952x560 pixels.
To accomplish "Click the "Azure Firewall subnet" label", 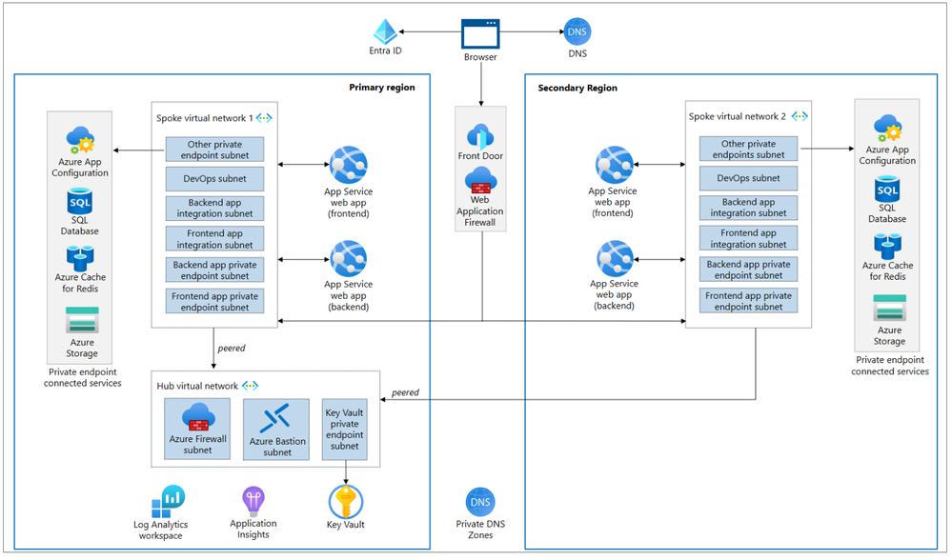I will tap(198, 444).
